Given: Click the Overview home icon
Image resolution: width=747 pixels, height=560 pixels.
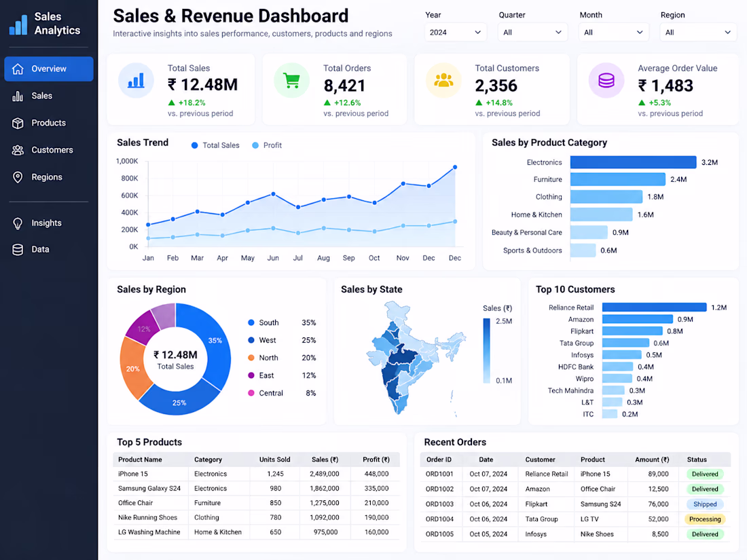Looking at the screenshot, I should click(x=18, y=69).
